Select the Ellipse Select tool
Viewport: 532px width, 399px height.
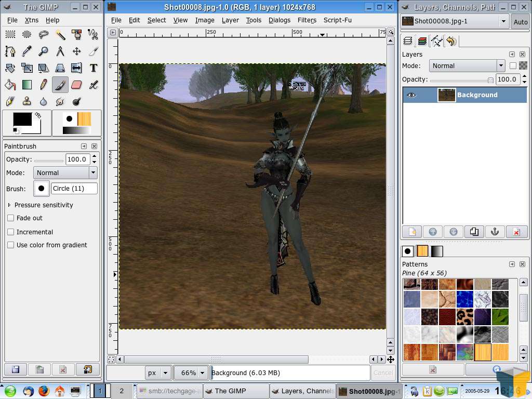tap(27, 34)
